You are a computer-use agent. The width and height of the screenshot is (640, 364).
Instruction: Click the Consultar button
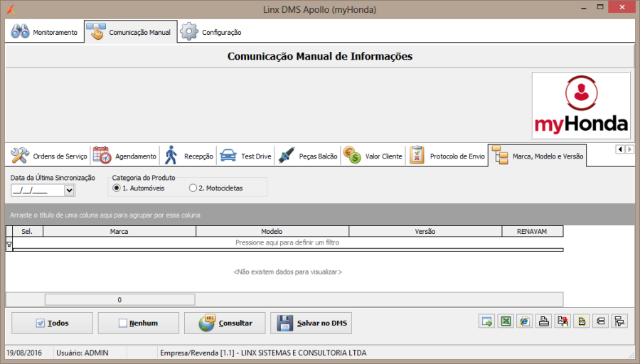click(x=225, y=323)
